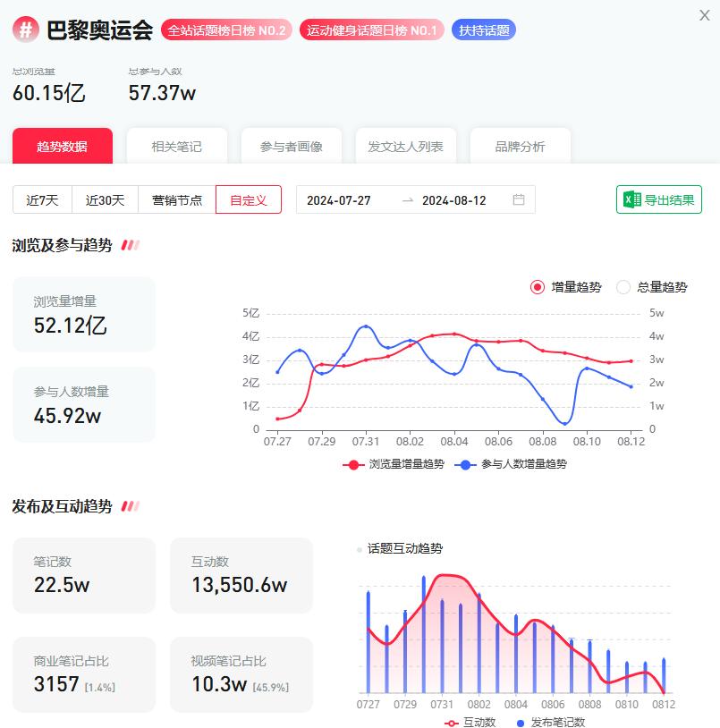Click the 08.04 red line data point
Viewport: 720px width, 728px height.
(x=454, y=334)
